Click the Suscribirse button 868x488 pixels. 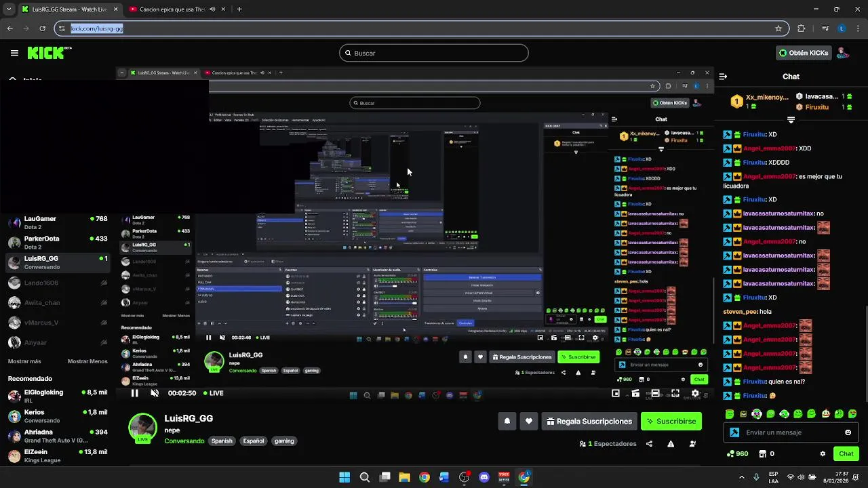click(671, 421)
